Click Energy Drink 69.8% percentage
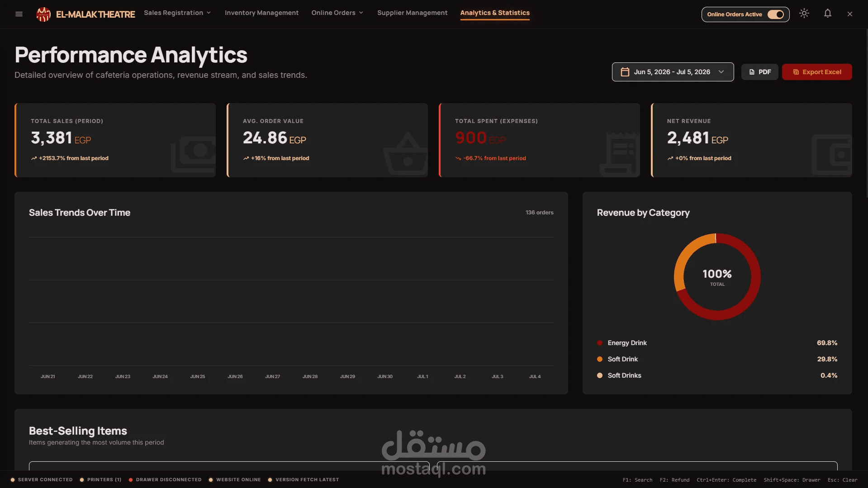This screenshot has width=868, height=488. click(x=827, y=343)
